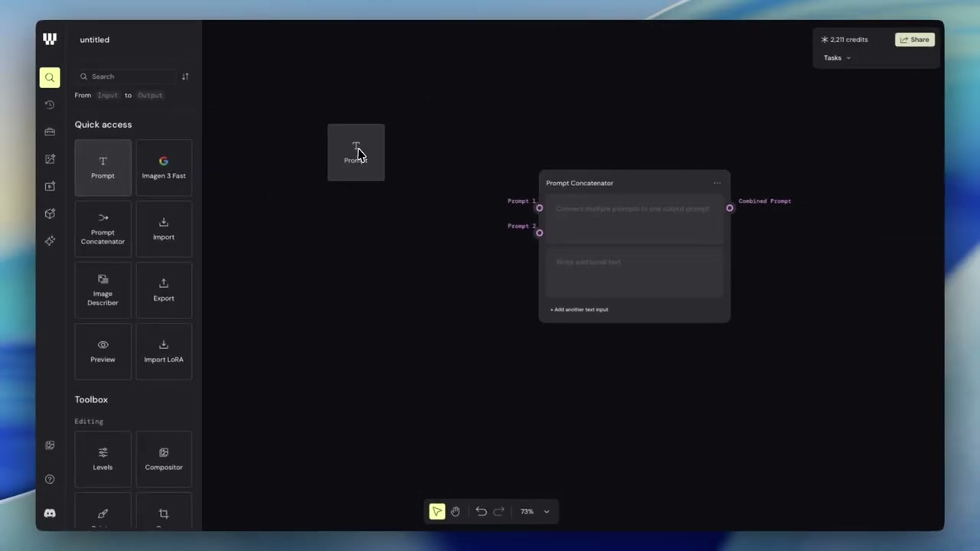The width and height of the screenshot is (980, 551).
Task: Select the hand pan tool
Action: pyautogui.click(x=456, y=511)
